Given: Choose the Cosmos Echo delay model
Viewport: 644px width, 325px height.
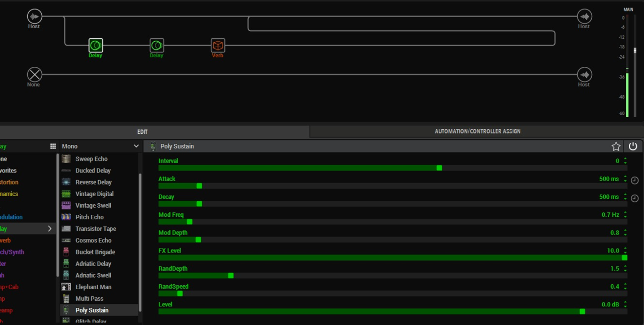Looking at the screenshot, I should [x=93, y=240].
